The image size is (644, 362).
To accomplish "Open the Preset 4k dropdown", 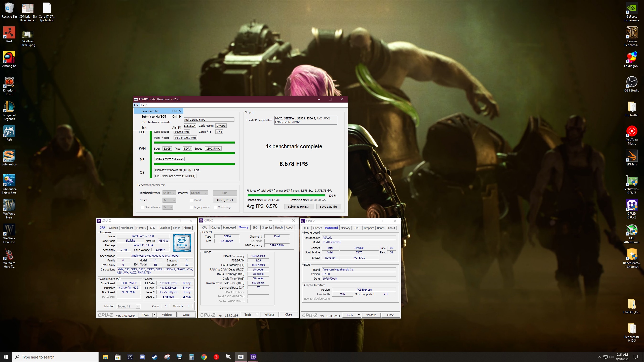I will coord(169,200).
